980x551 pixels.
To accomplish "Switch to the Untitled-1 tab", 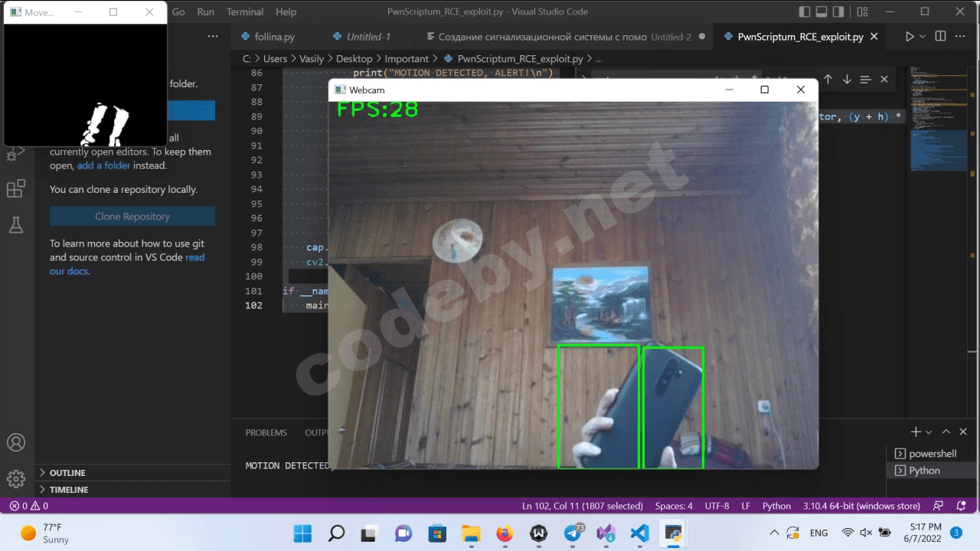I will click(x=368, y=37).
